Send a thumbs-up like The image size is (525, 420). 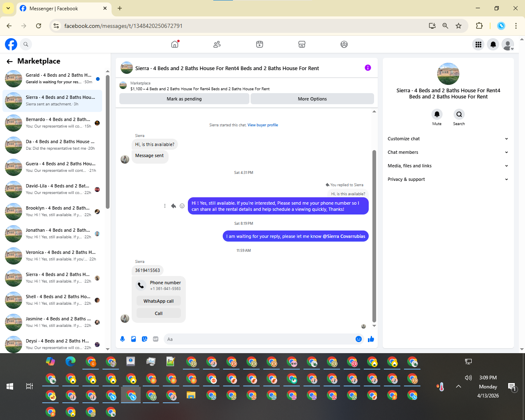click(x=371, y=339)
